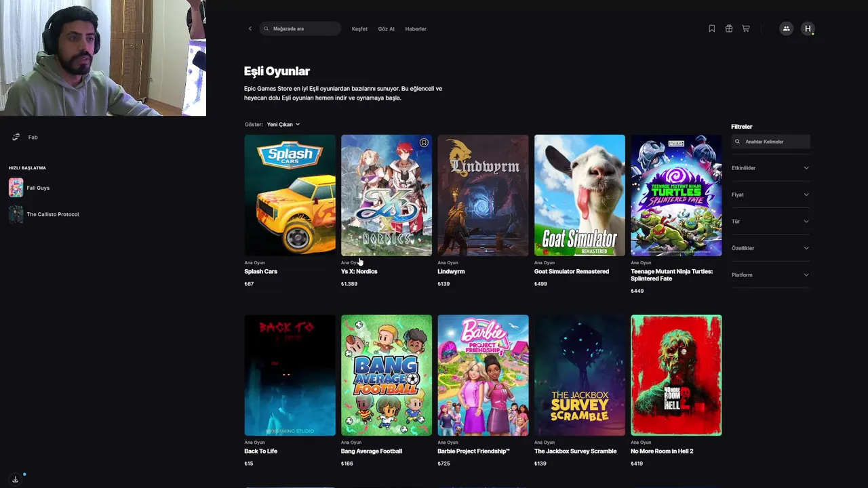Click the Barbie Project Friendship title link
Image resolution: width=868 pixels, height=488 pixels.
click(473, 451)
